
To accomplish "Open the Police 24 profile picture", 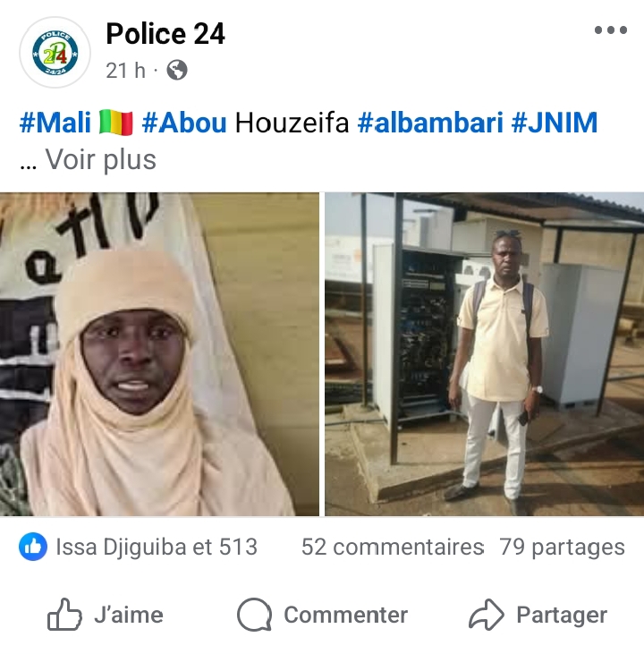I will [55, 53].
